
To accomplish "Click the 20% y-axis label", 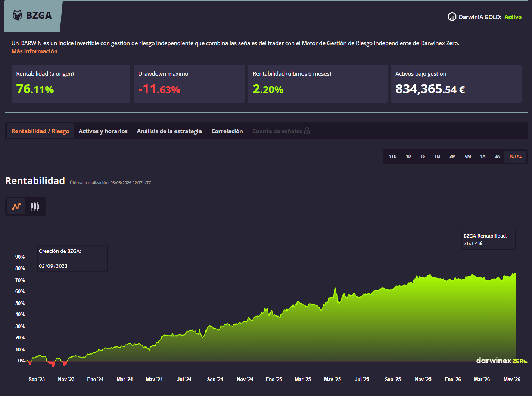I will point(20,337).
